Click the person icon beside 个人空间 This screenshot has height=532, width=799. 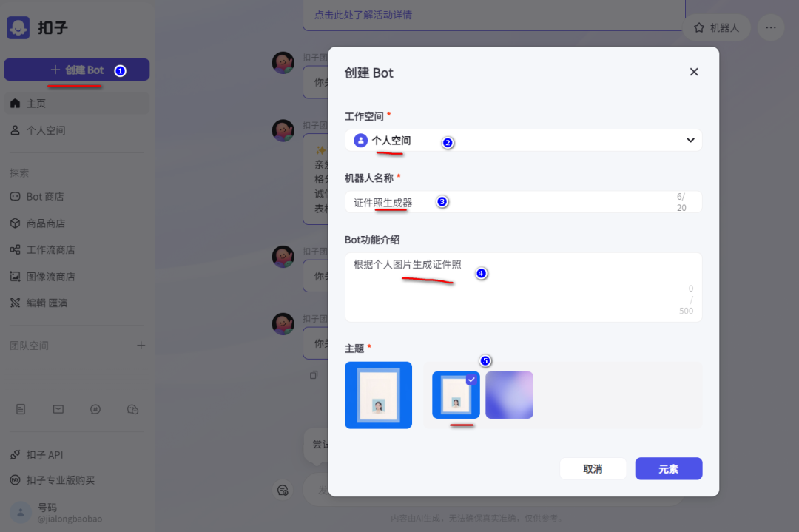click(16, 130)
